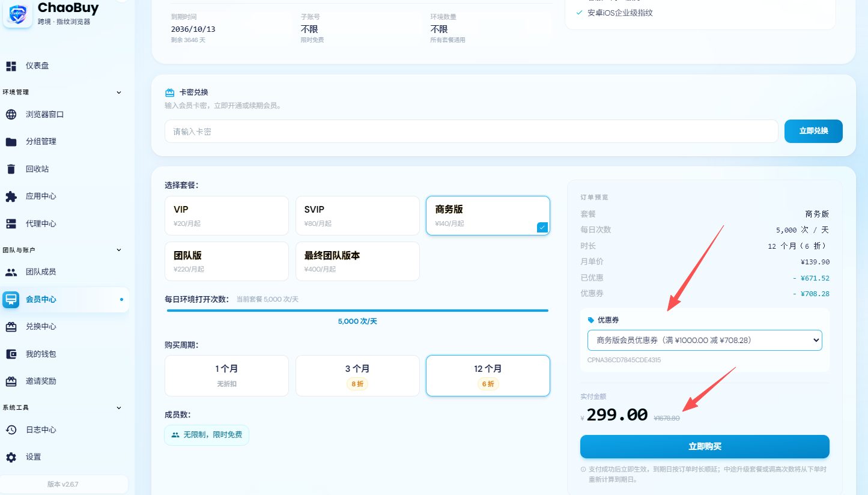Image resolution: width=868 pixels, height=495 pixels.
Task: Click the 剩余 3646 天 text
Action: [x=187, y=40]
